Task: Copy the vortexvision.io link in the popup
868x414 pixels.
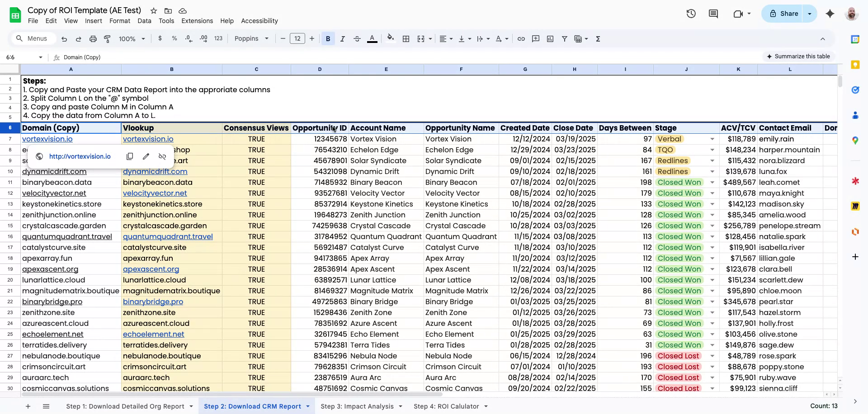Action: tap(130, 156)
